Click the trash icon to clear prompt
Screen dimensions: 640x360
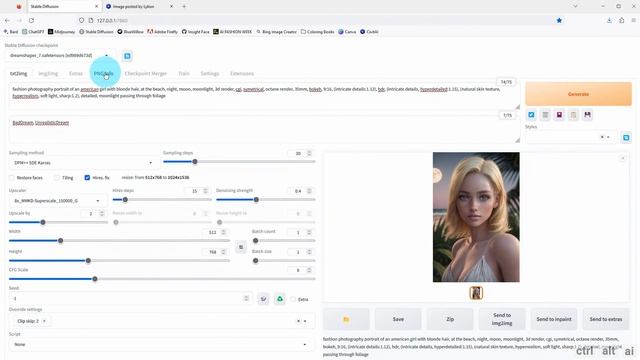pyautogui.click(x=545, y=115)
